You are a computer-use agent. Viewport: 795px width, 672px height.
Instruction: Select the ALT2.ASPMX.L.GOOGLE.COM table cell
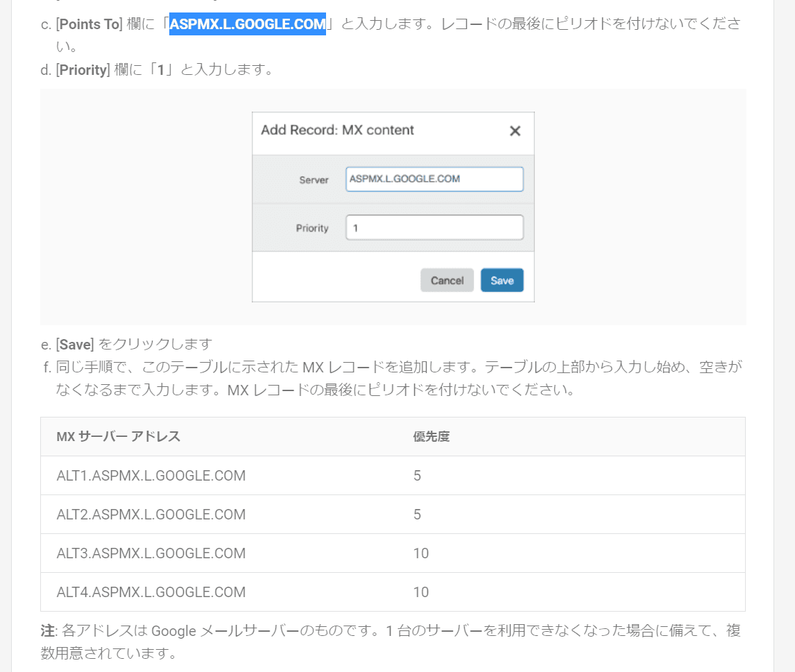151,515
